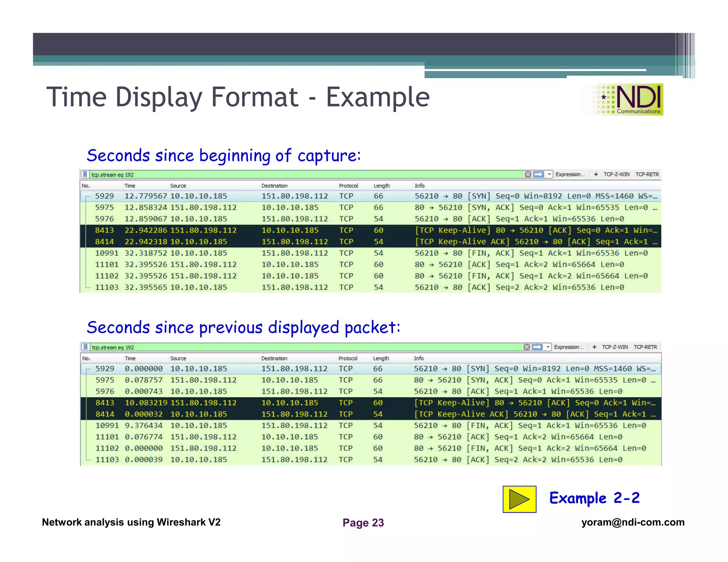This screenshot has height=562, width=728.
Task: Click the Page 23 footer text
Action: point(363,523)
